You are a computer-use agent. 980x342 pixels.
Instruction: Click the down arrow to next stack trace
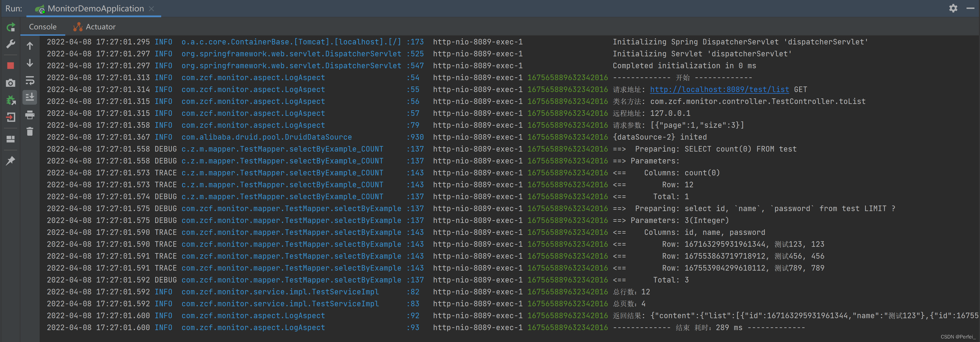[30, 63]
